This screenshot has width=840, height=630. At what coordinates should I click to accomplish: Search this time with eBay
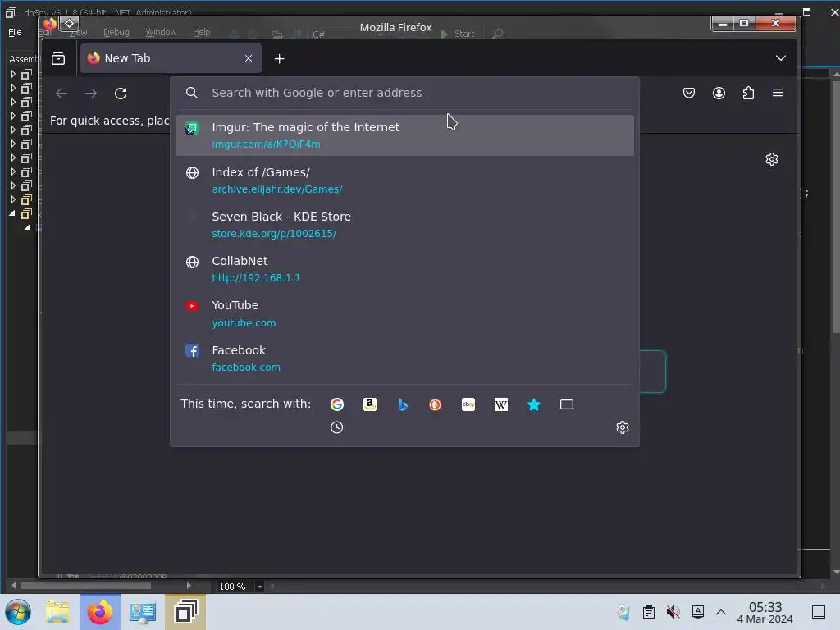tap(468, 404)
